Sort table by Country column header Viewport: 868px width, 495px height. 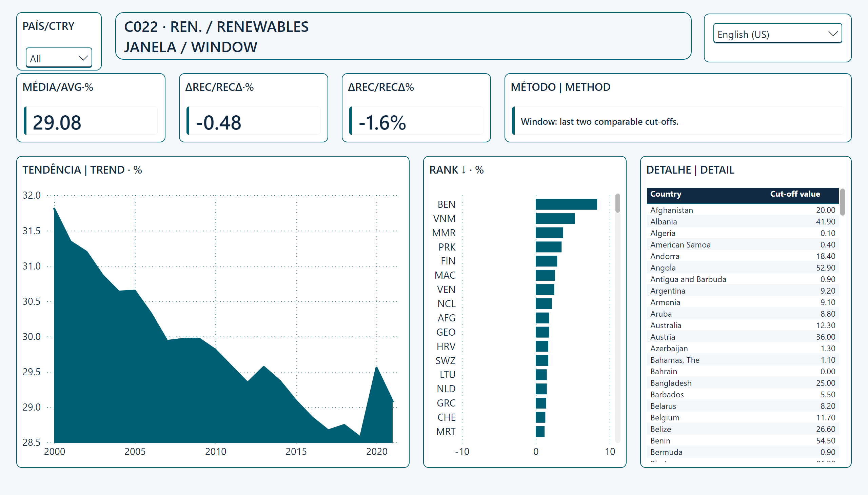tap(665, 194)
